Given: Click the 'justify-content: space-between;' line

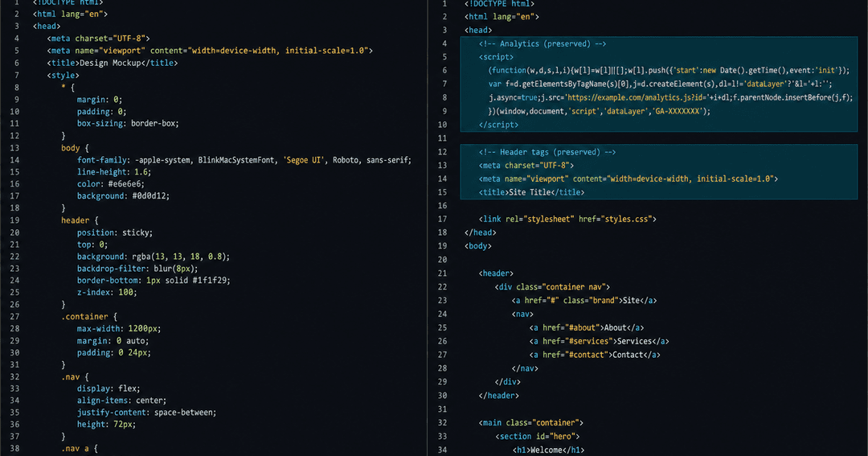Looking at the screenshot, I should [x=147, y=413].
